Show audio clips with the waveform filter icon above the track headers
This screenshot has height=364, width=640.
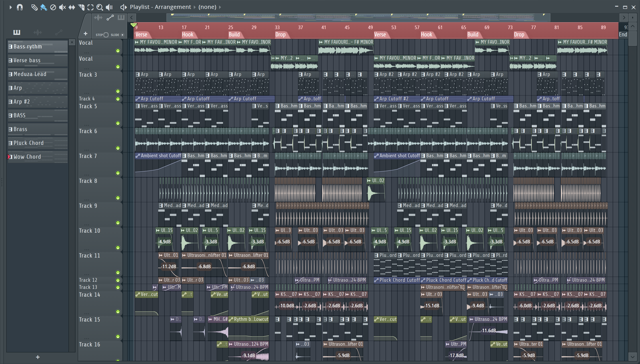[98, 18]
